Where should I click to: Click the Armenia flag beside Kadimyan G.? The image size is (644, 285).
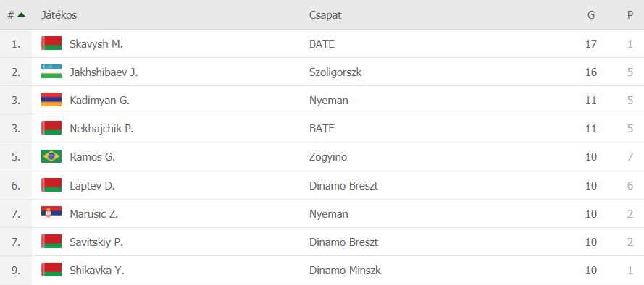pos(51,100)
